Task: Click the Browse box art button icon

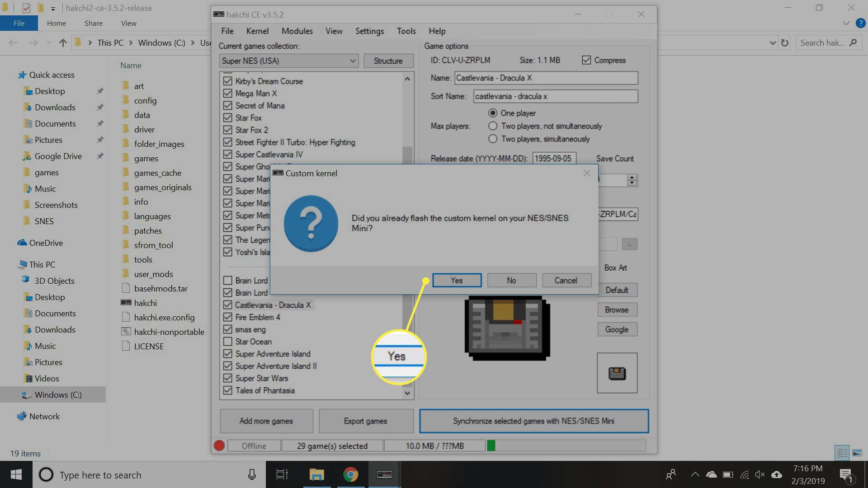Action: point(617,309)
